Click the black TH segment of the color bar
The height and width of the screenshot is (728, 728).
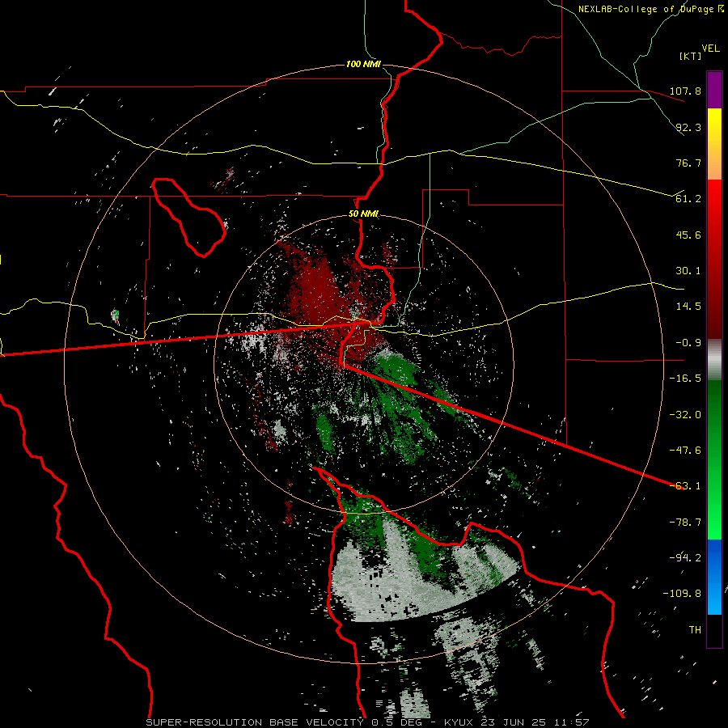(x=714, y=630)
